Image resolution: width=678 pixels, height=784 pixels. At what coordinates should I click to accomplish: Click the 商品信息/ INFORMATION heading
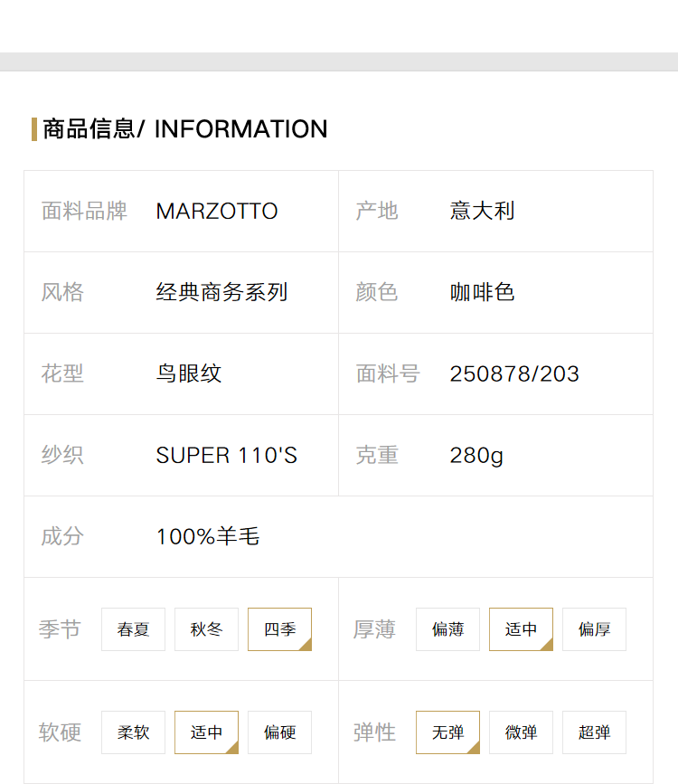click(x=184, y=128)
